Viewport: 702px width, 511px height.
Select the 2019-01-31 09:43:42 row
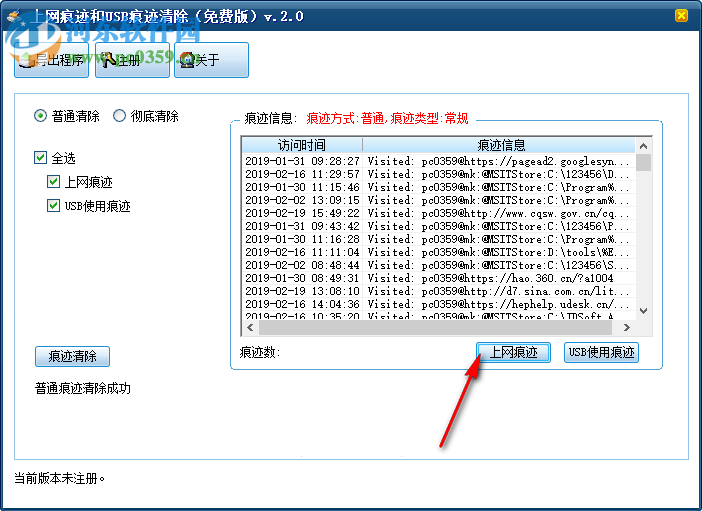click(438, 226)
